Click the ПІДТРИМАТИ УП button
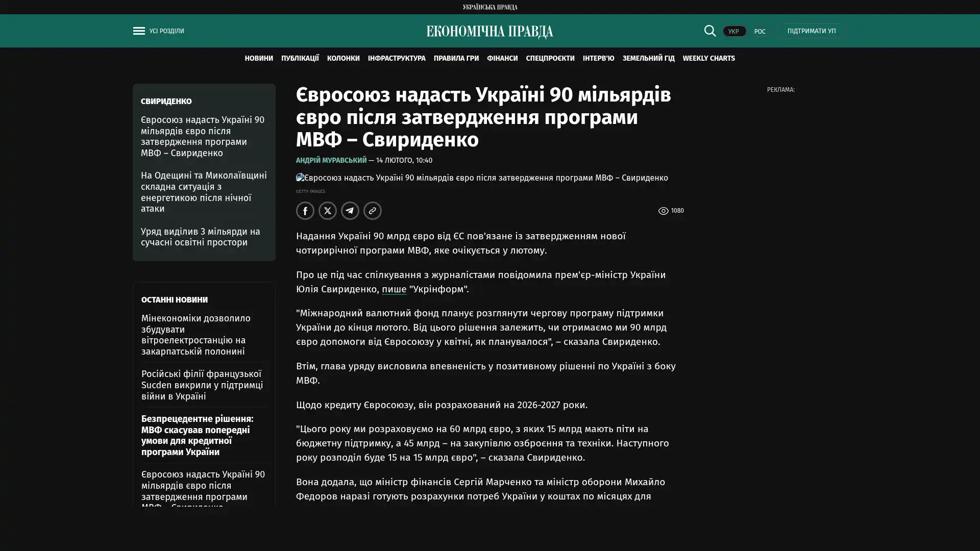Image resolution: width=980 pixels, height=551 pixels. coord(811,31)
